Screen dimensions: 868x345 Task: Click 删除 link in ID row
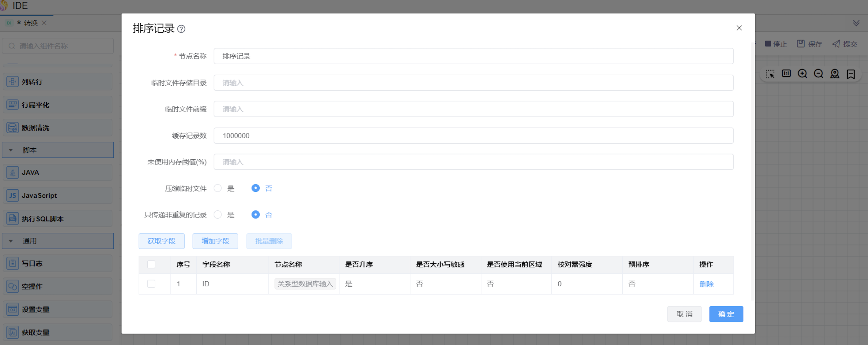(x=706, y=284)
